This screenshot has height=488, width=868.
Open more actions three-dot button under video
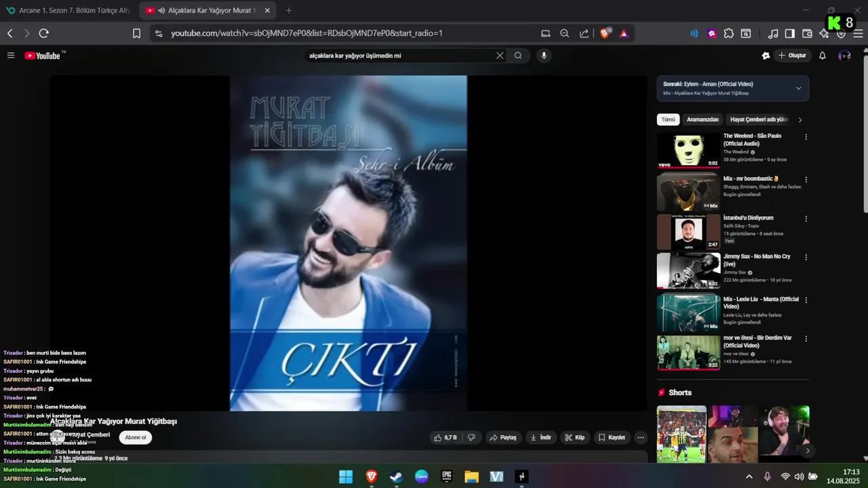click(641, 437)
